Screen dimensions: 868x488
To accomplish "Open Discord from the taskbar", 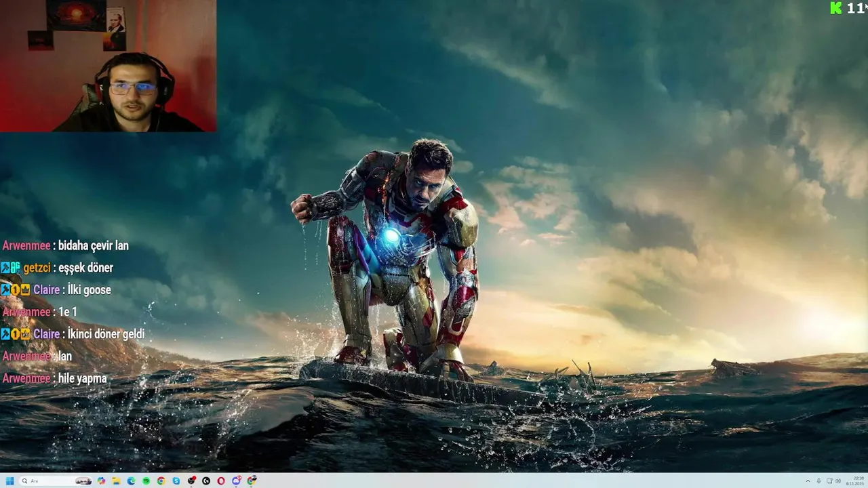I will coord(237,481).
